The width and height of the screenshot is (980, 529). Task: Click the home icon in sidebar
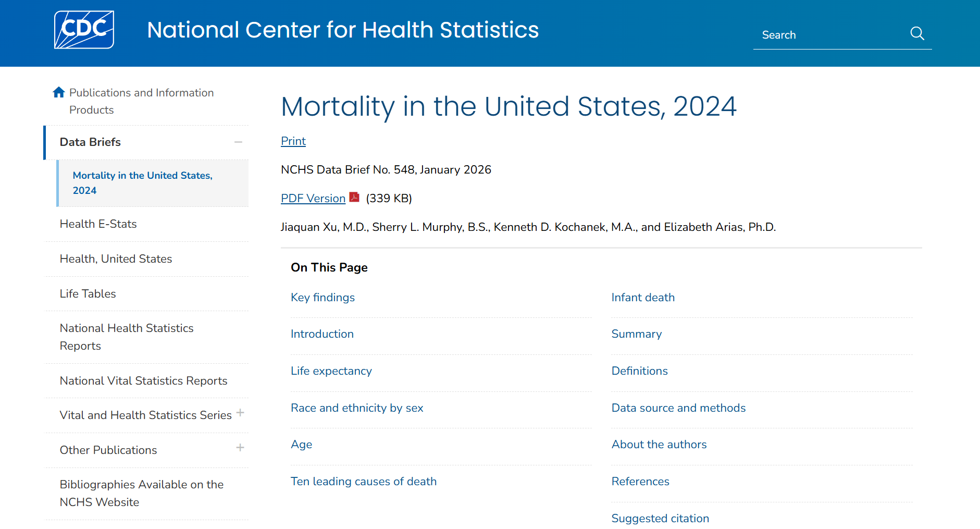click(x=59, y=93)
